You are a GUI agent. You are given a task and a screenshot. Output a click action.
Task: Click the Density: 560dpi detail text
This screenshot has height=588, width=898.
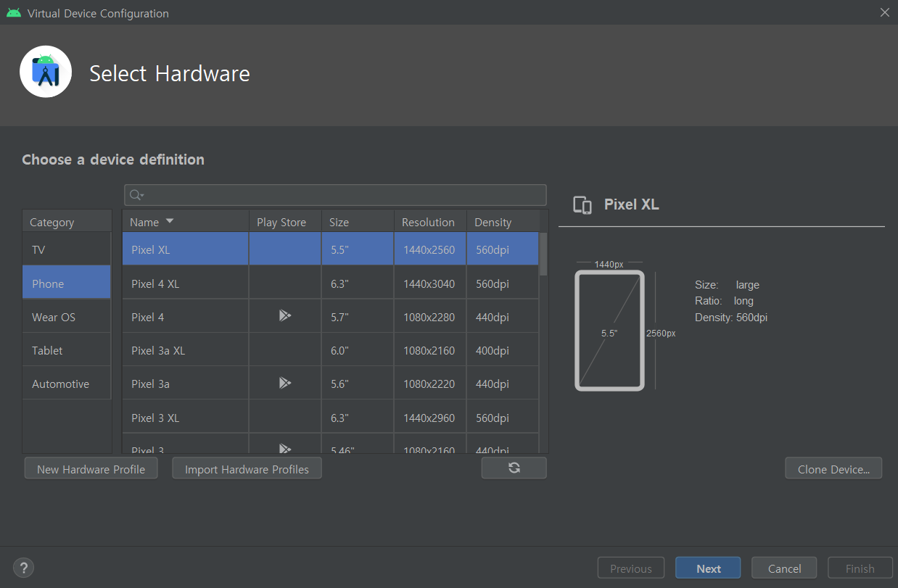(x=731, y=317)
